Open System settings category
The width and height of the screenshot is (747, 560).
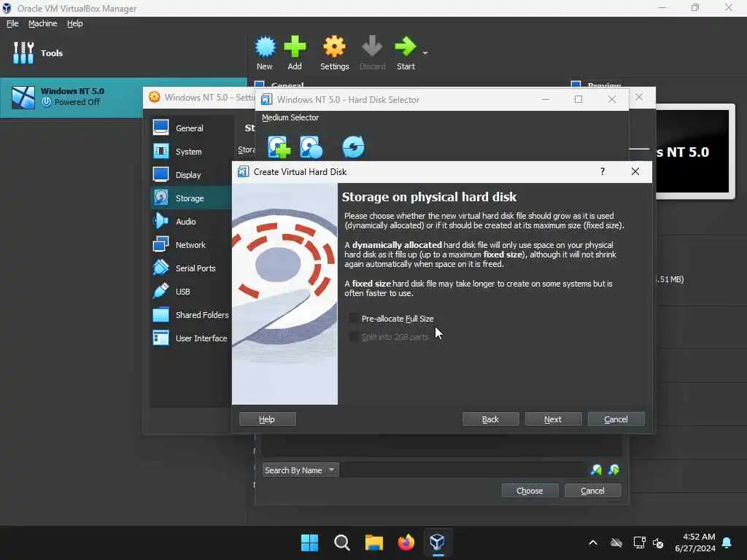click(190, 152)
